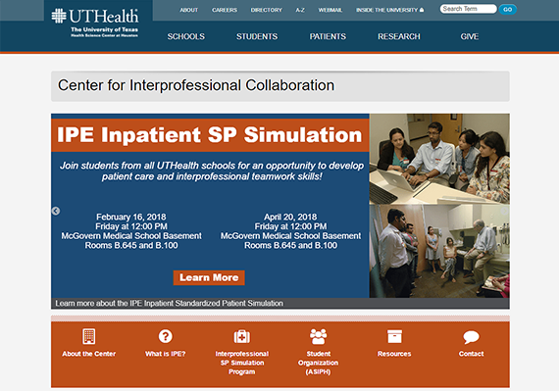Click the Student Organization people icon

tap(319, 336)
